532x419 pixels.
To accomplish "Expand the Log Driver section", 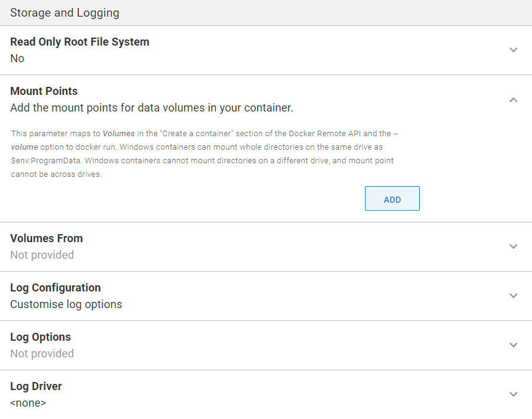I will pos(513,394).
